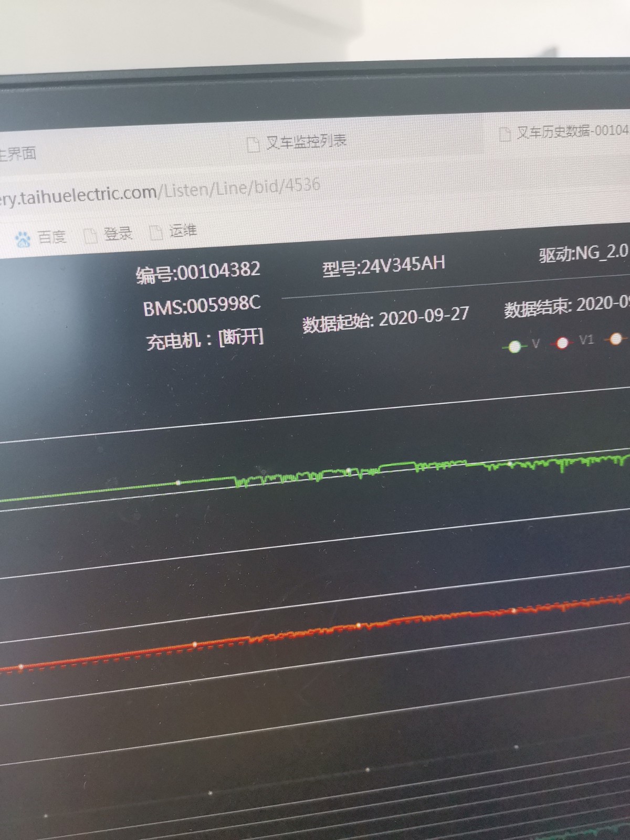
Task: Select the 型号:24V345AH label
Action: [384, 266]
